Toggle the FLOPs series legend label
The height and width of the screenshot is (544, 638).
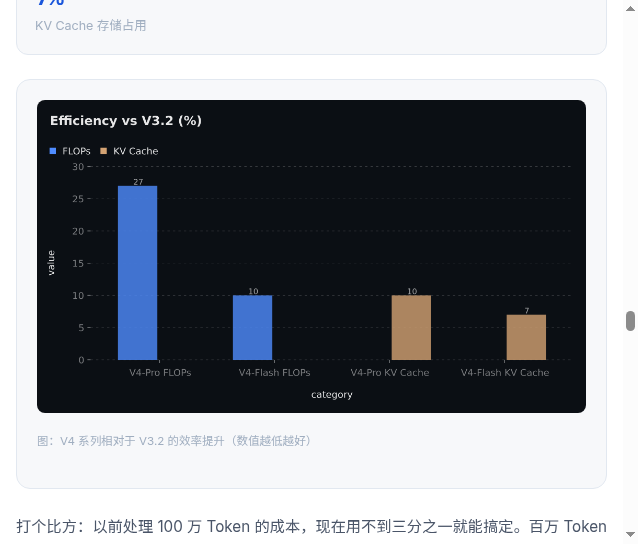coord(76,151)
